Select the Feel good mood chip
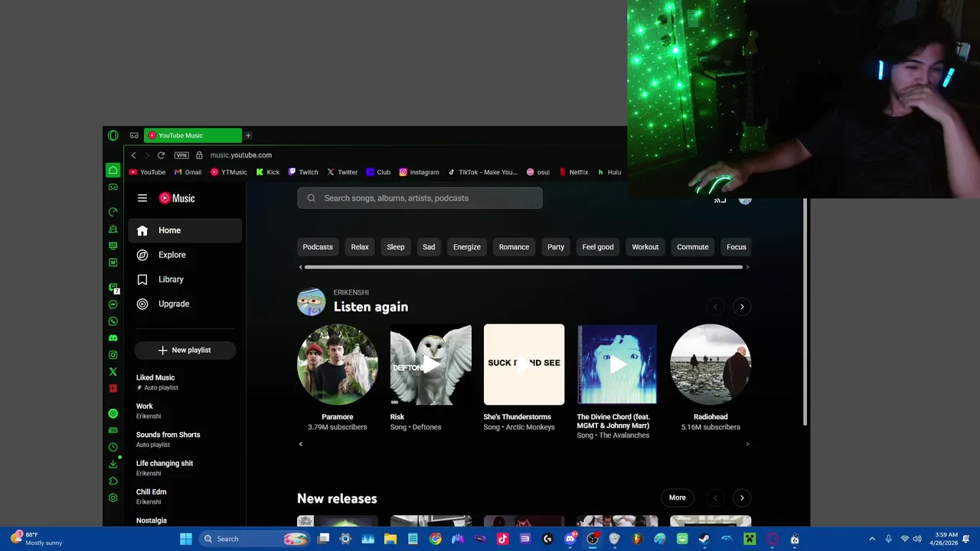 coord(598,247)
